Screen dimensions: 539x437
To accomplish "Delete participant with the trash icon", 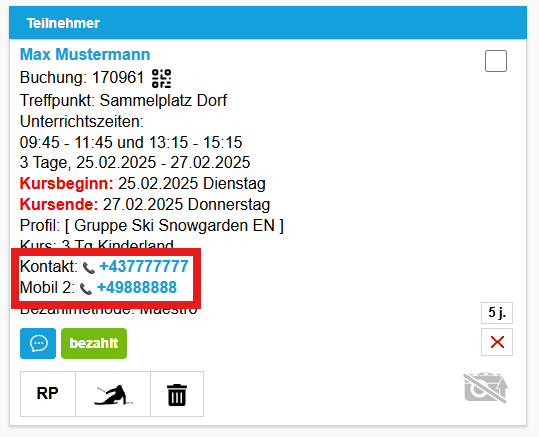I will pos(177,394).
